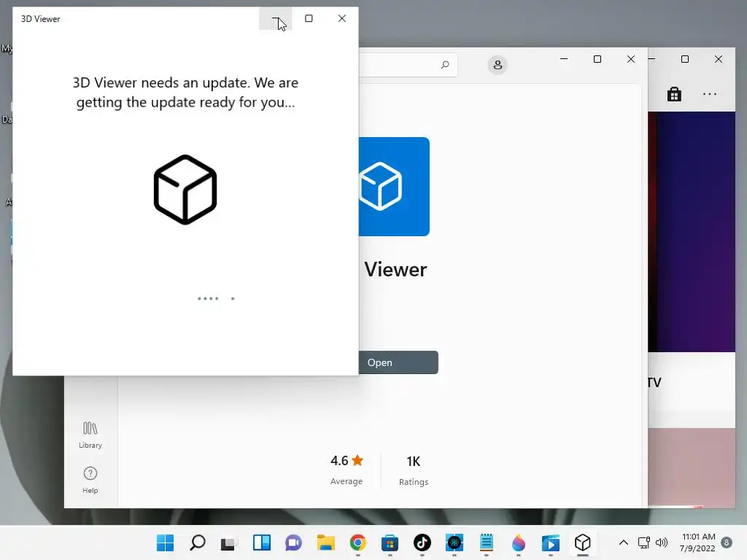Open the notification badge showing 8

point(727,542)
